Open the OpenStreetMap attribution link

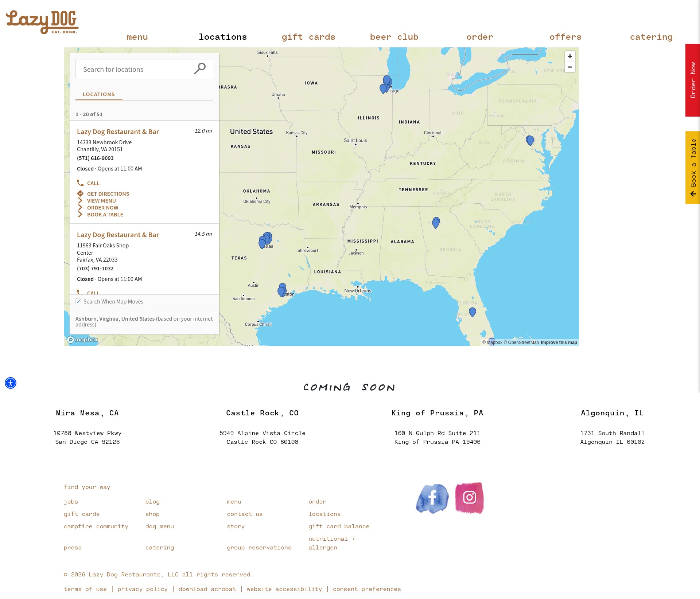pyautogui.click(x=521, y=342)
